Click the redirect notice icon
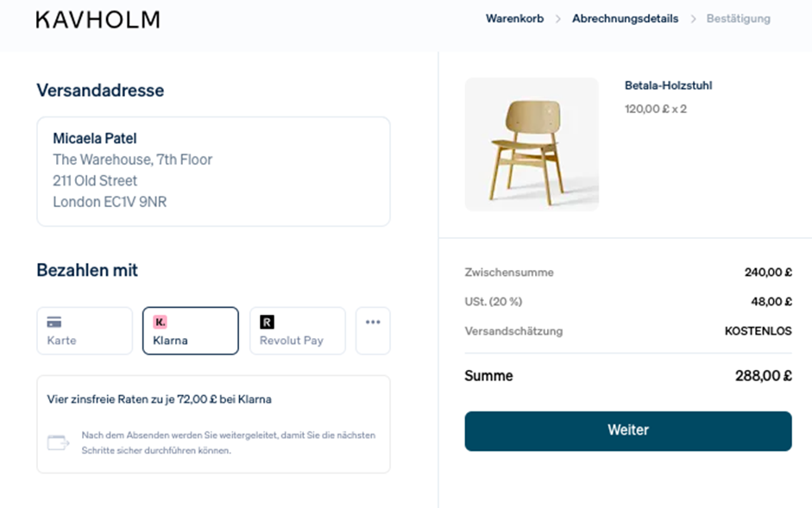Image resolution: width=812 pixels, height=508 pixels. [58, 442]
